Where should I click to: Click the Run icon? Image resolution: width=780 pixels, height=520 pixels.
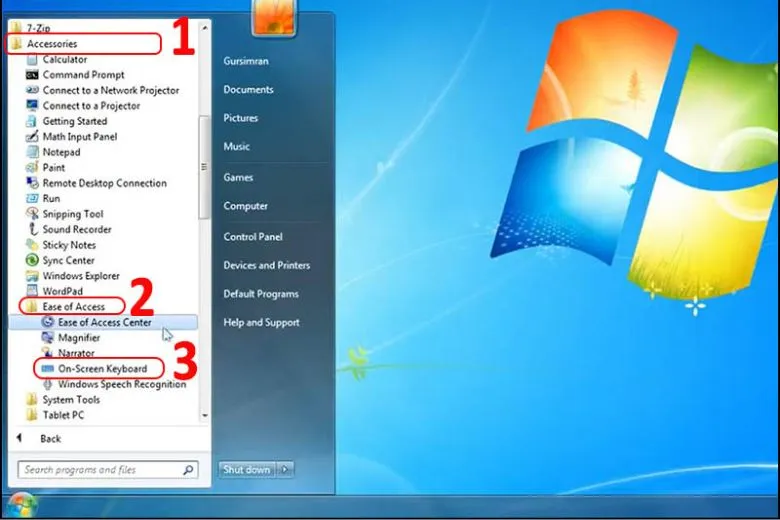[x=32, y=198]
